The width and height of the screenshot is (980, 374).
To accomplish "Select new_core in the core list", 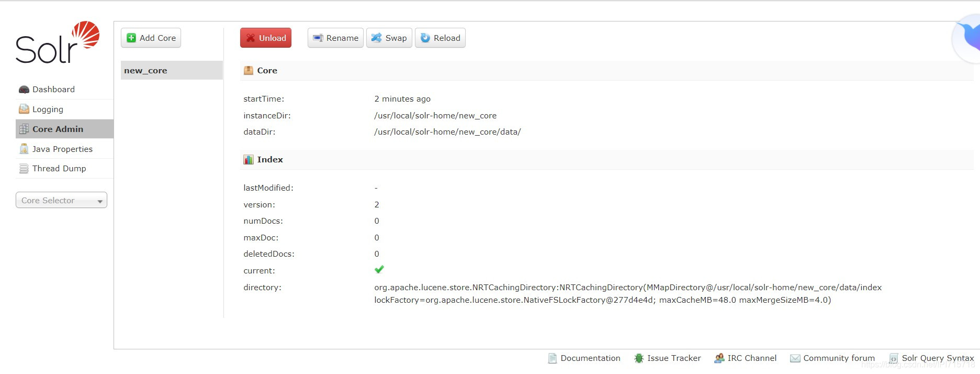I will [172, 70].
